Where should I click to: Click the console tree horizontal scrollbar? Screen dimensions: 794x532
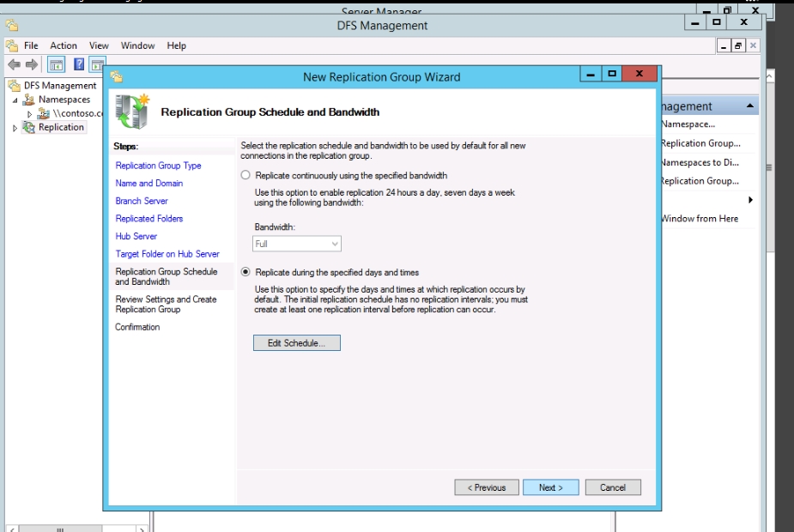coord(77,529)
